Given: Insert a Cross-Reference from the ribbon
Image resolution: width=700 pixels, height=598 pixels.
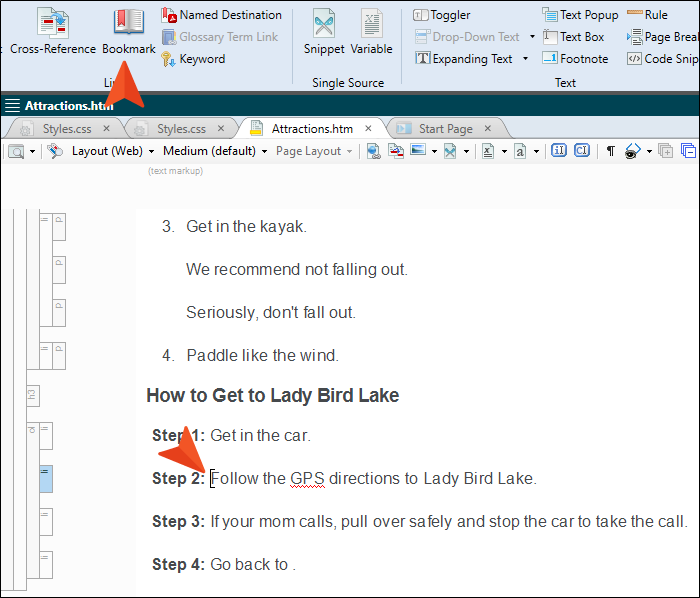Looking at the screenshot, I should click(x=52, y=32).
